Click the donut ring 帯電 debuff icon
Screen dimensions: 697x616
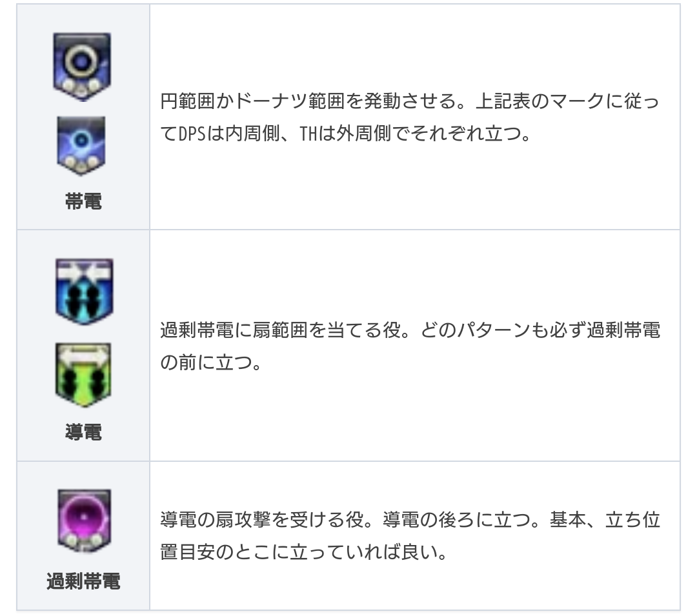pos(82,67)
